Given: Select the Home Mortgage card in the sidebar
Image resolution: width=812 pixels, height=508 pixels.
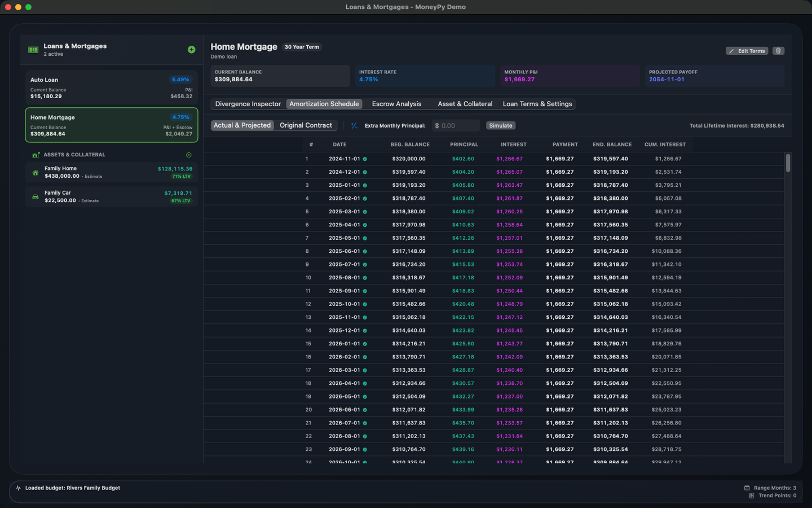Looking at the screenshot, I should 111,125.
